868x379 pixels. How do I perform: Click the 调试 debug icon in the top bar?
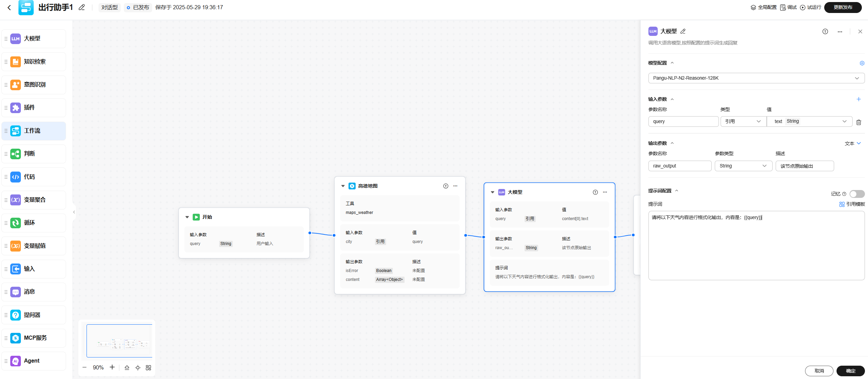click(783, 8)
